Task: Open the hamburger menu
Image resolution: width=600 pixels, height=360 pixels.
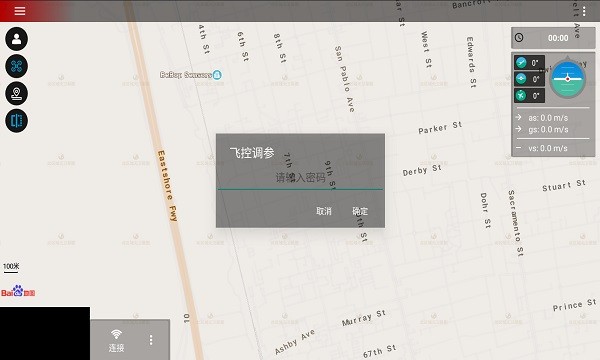Action: tap(20, 11)
